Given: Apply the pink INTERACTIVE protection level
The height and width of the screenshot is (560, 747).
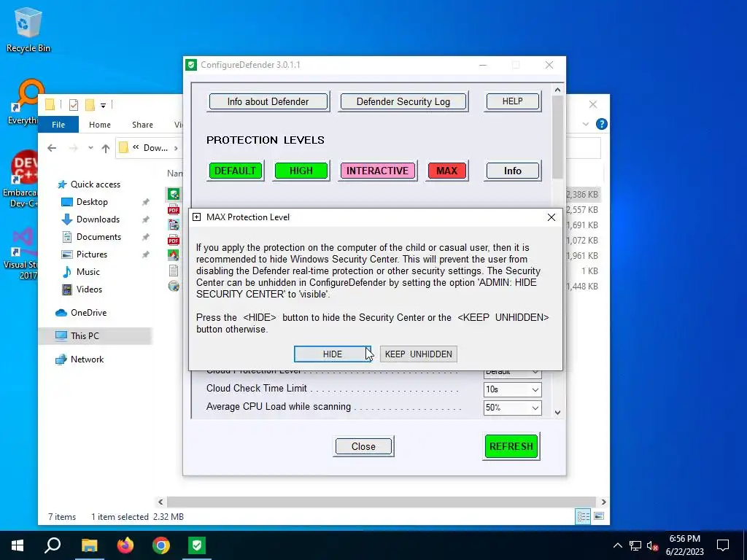Looking at the screenshot, I should click(378, 171).
